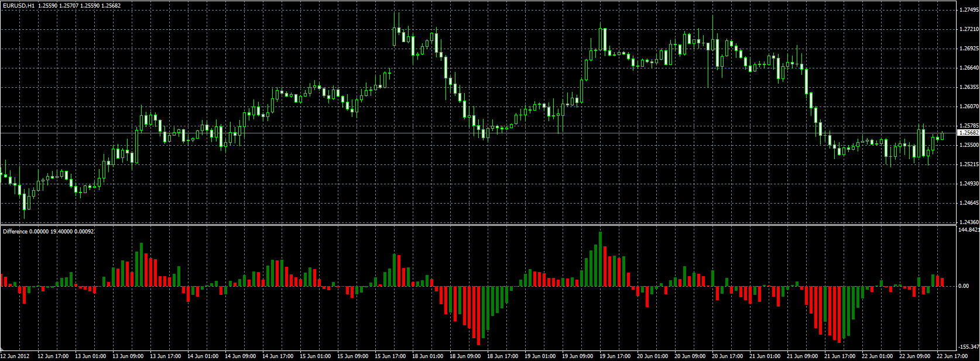Click the 1.24930 price axis label
Screen dimensions: 980x361
click(x=969, y=184)
